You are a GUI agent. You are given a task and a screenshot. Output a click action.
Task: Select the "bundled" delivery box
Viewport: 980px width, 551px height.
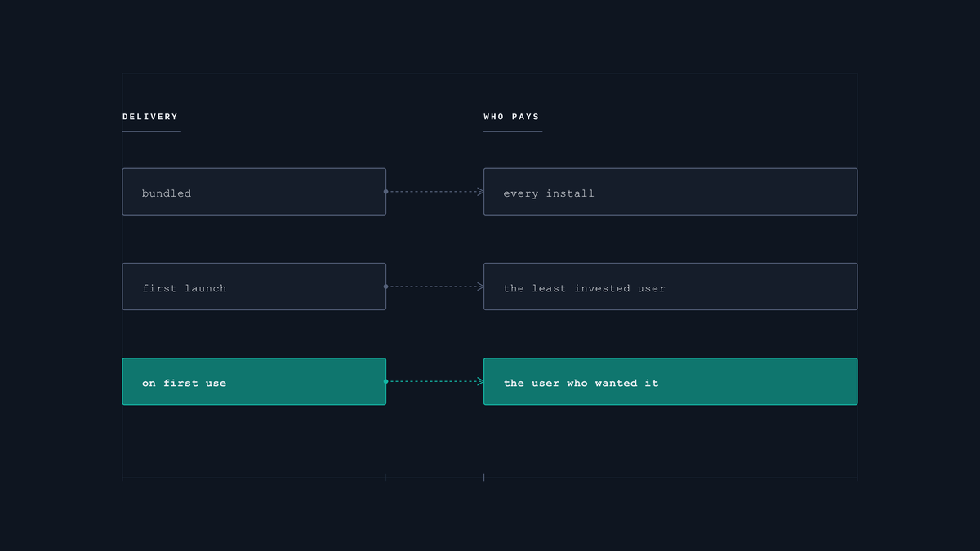pyautogui.click(x=254, y=192)
